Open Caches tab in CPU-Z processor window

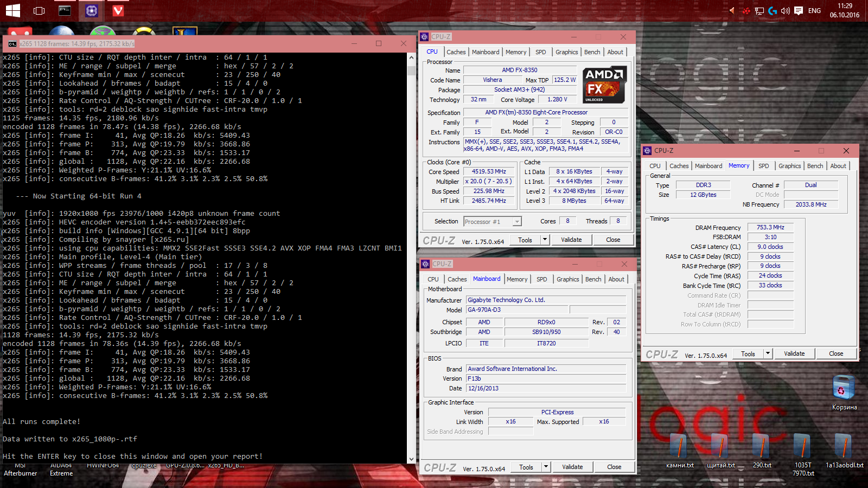pyautogui.click(x=456, y=52)
